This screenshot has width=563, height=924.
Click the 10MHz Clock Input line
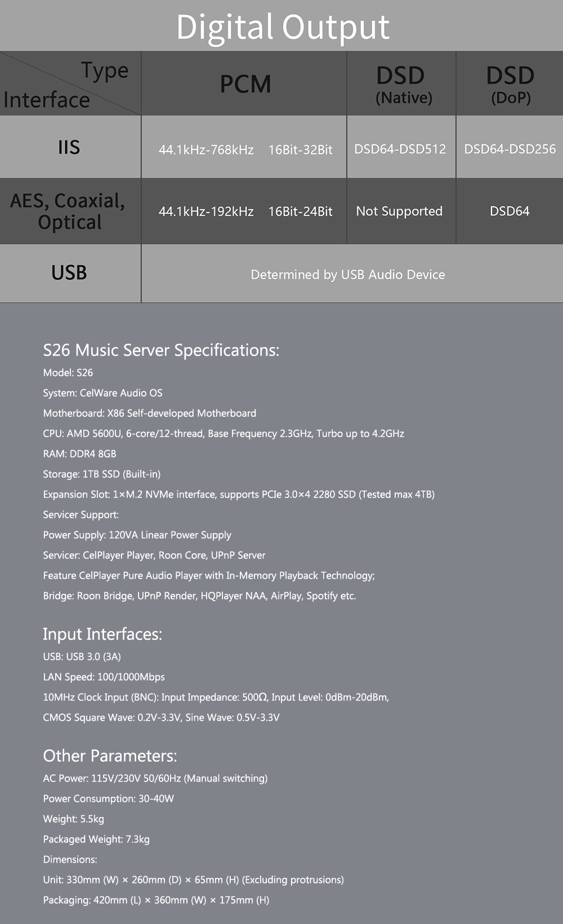[216, 697]
